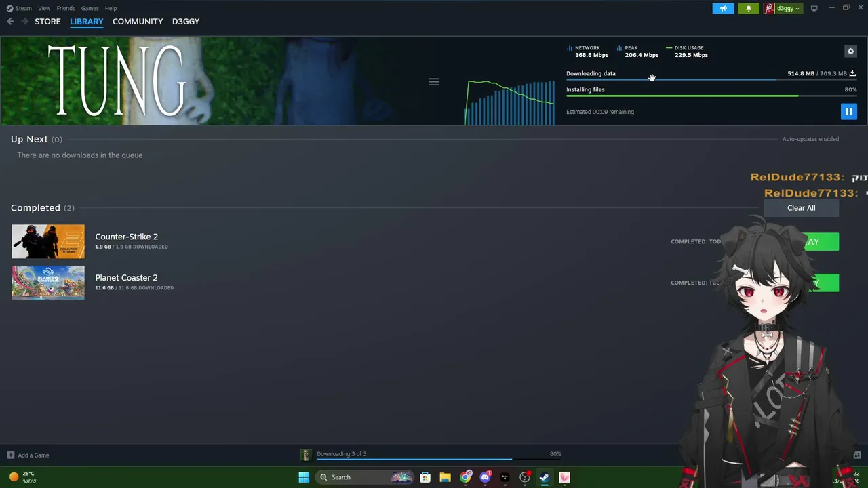Click Add a Game
Image resolution: width=868 pixels, height=488 pixels.
[33, 455]
